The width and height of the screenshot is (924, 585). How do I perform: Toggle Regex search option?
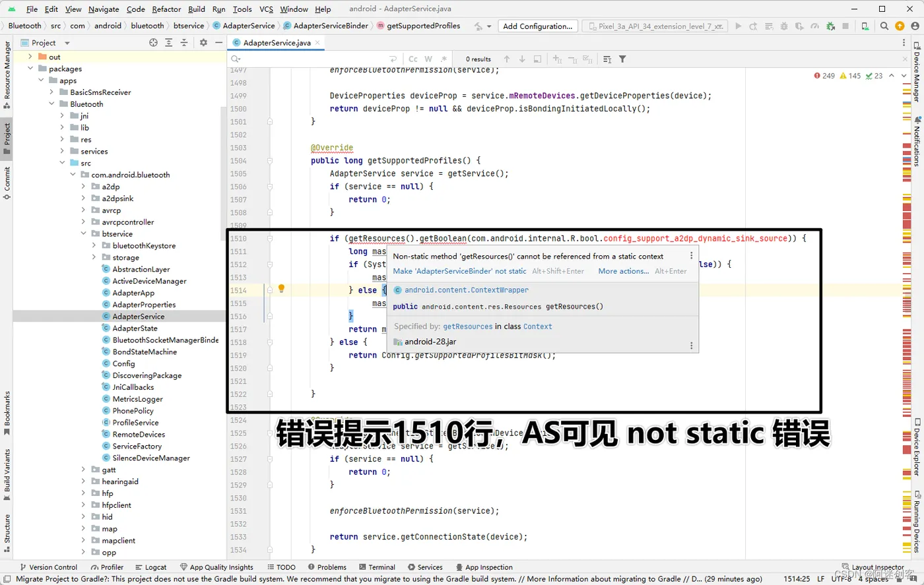coord(444,59)
